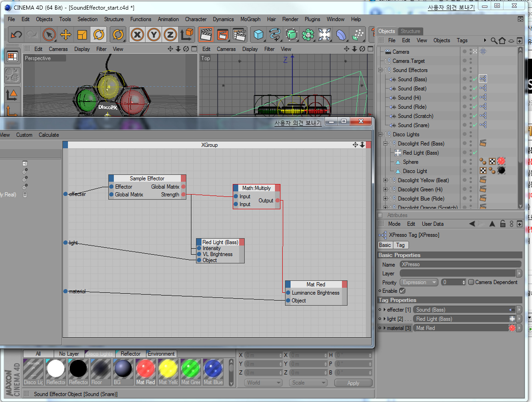Click search icon in Objects manager
Screen dimensions: 532x402
click(494, 41)
